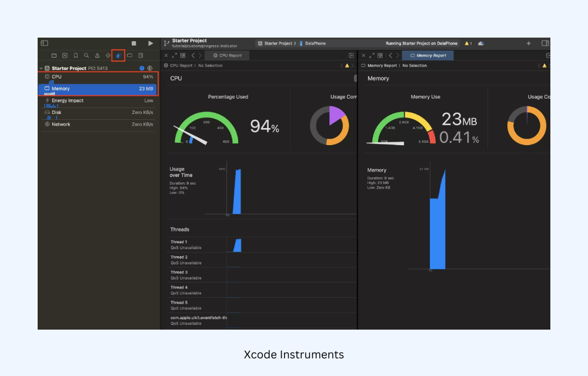The image size is (588, 376).
Task: Click the Memory Use gauge
Action: point(401,128)
